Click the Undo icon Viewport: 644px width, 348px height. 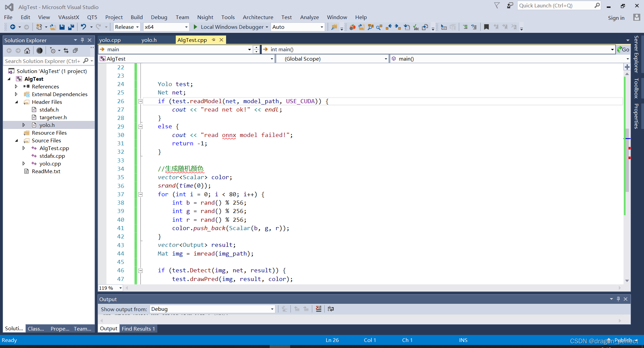tap(84, 27)
